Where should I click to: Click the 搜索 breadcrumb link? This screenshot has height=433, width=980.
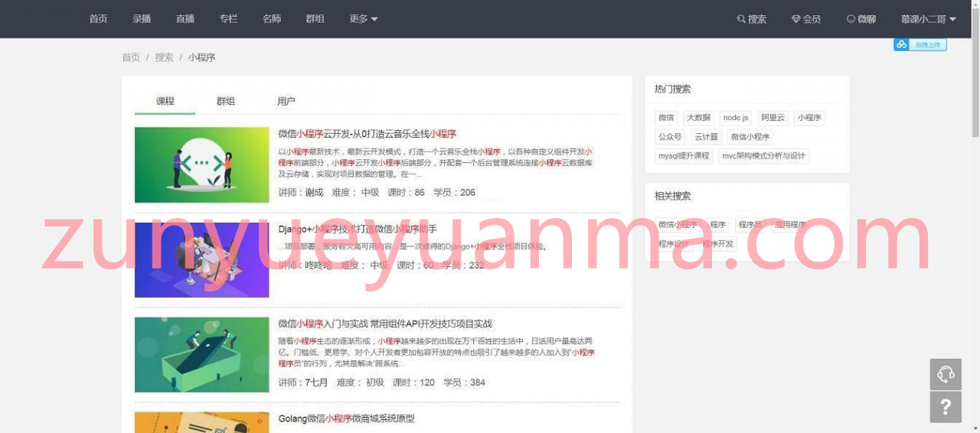pos(164,57)
